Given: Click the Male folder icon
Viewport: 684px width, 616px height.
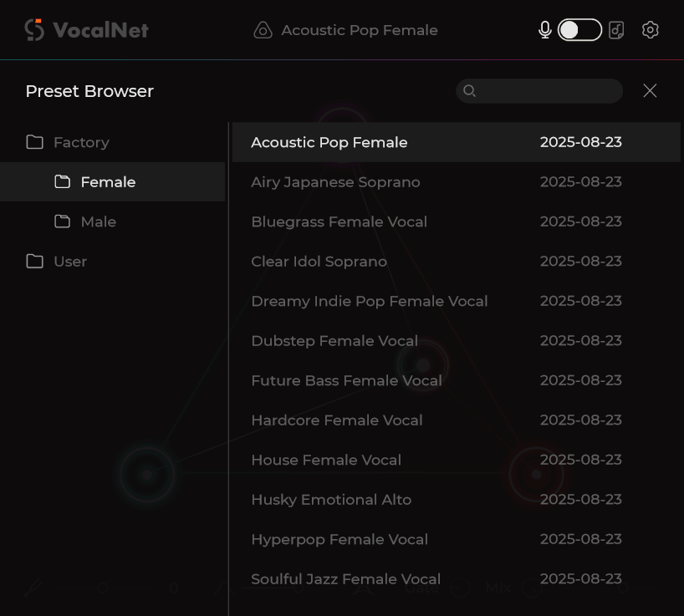Looking at the screenshot, I should (62, 221).
